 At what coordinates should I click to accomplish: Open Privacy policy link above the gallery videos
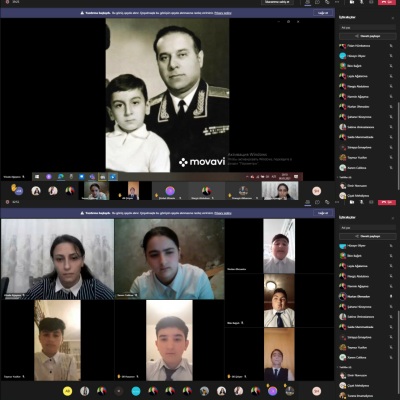click(223, 213)
